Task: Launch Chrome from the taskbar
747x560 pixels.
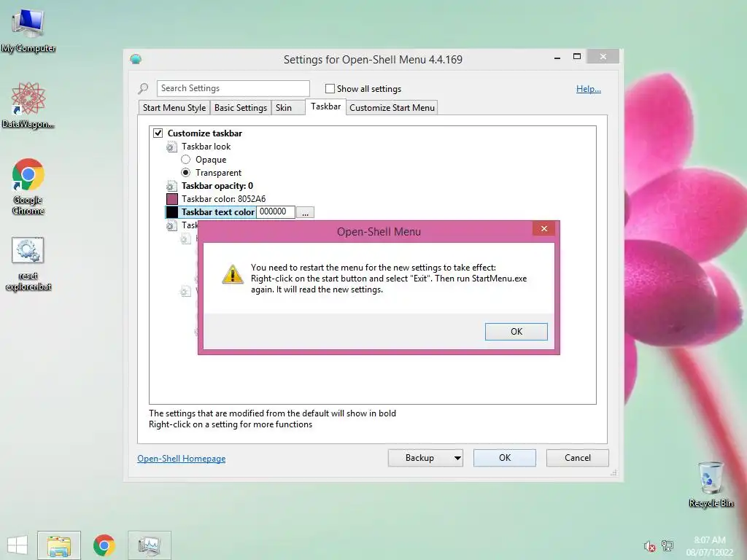Action: click(x=104, y=545)
